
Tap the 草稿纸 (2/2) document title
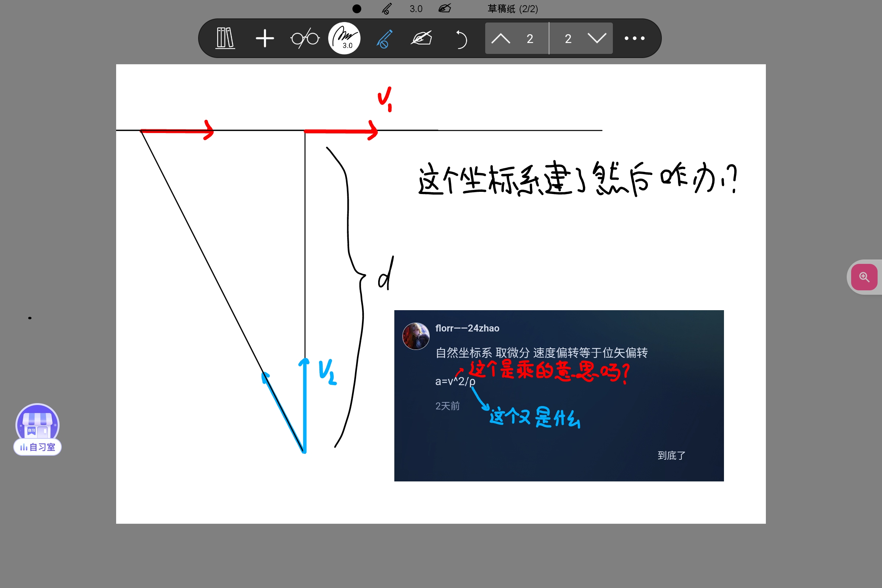512,8
